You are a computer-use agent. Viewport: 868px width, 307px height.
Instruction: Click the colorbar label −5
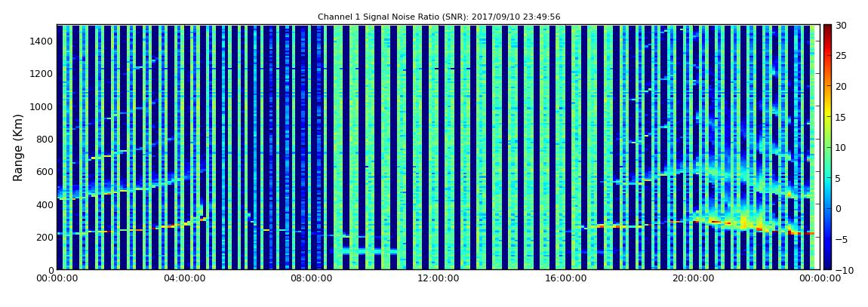(841, 239)
